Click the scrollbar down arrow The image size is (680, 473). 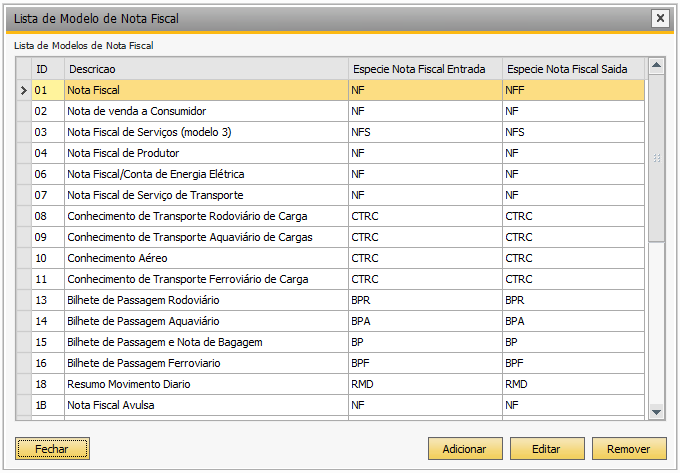pyautogui.click(x=657, y=411)
